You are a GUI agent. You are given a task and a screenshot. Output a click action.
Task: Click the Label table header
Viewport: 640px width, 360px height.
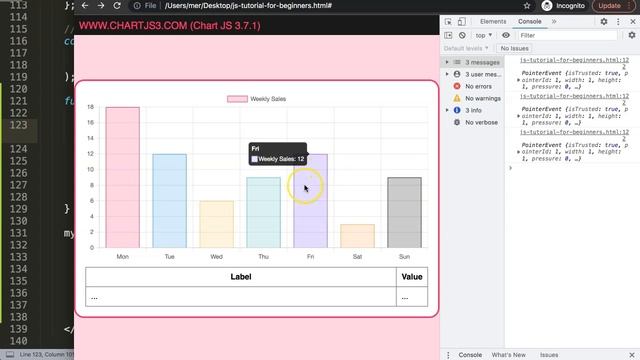pos(241,277)
